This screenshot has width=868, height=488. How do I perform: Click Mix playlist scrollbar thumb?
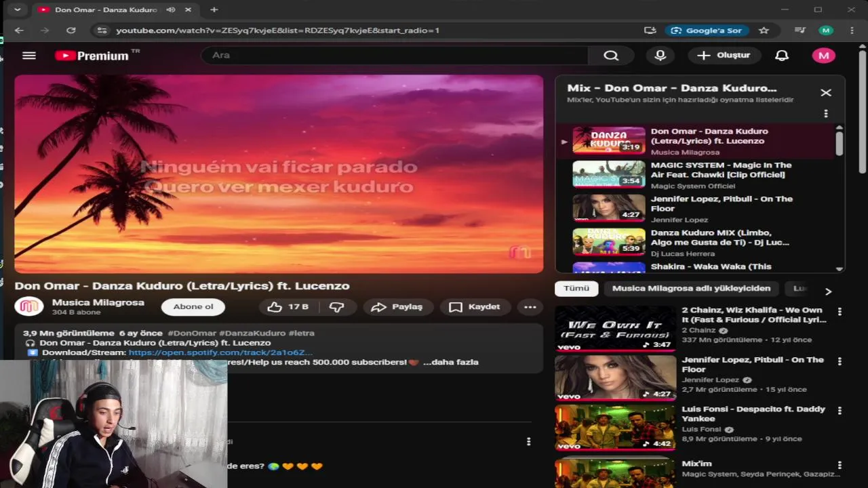(x=839, y=143)
